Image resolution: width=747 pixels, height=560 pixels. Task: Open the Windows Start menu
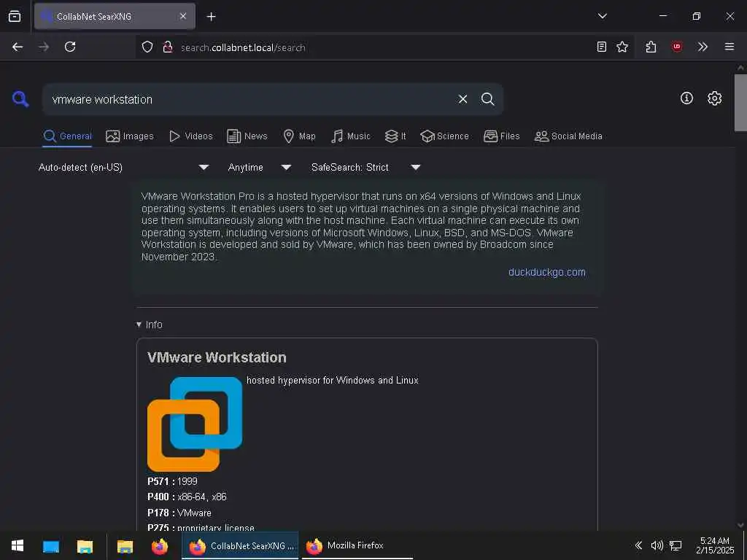coord(18,545)
